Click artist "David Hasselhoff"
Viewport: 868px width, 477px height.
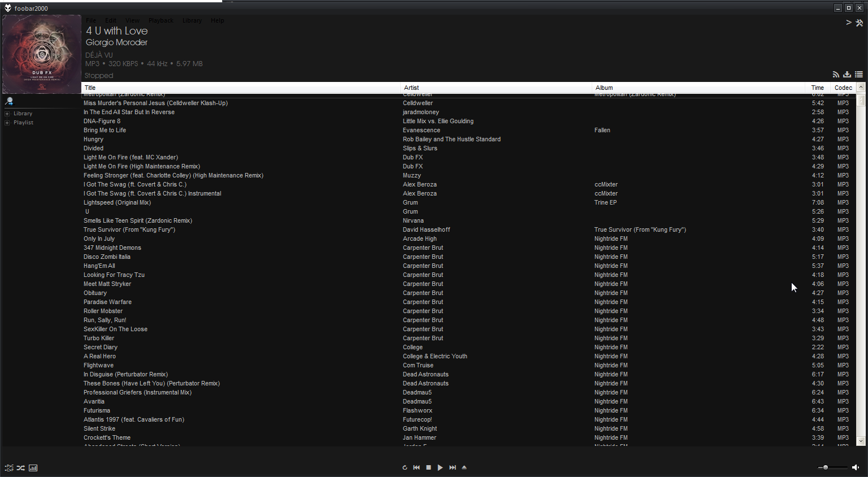tap(426, 229)
